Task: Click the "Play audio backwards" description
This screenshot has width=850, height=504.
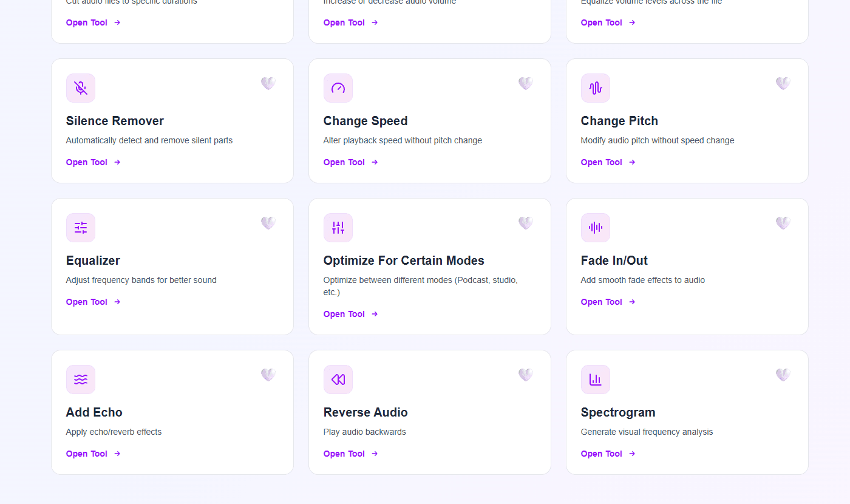Action: point(365,432)
